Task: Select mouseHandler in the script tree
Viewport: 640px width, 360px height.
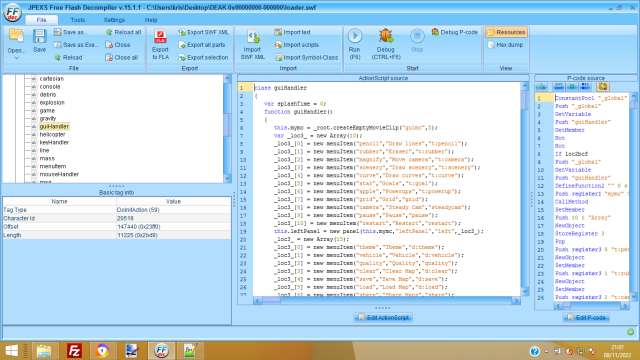Action: point(59,174)
